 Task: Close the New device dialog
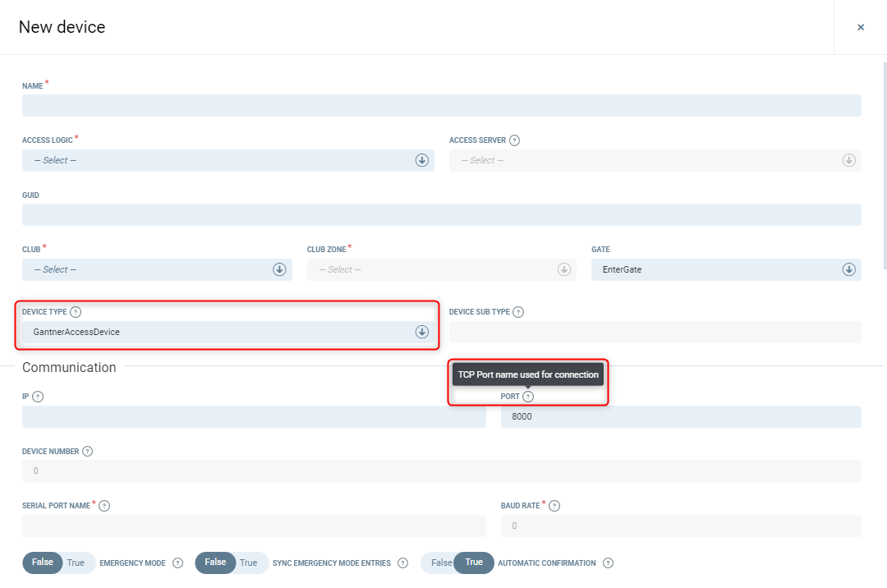(x=861, y=27)
